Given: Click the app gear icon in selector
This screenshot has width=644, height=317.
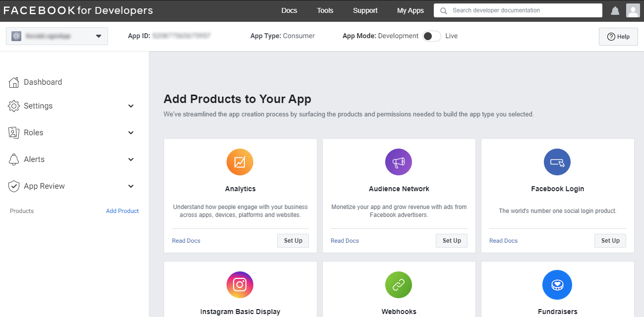Looking at the screenshot, I should pos(16,36).
